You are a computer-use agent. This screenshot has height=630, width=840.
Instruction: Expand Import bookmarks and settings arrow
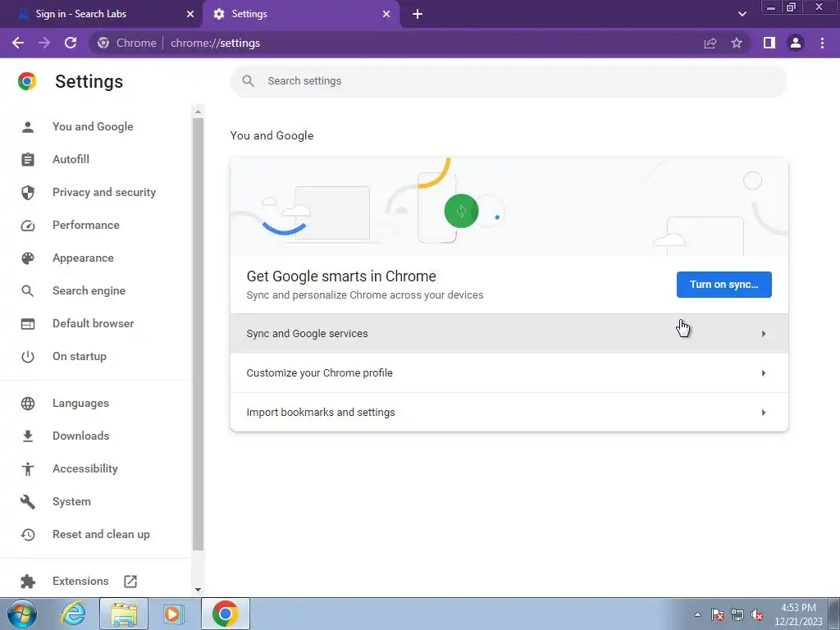(x=764, y=413)
